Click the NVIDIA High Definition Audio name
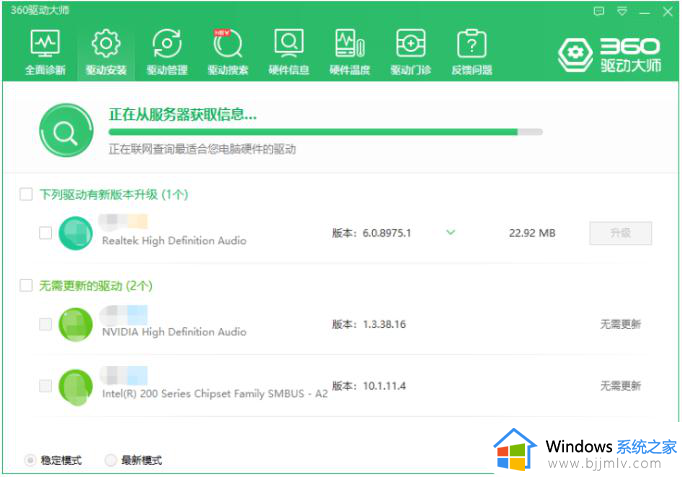The height and width of the screenshot is (477, 682). point(174,332)
